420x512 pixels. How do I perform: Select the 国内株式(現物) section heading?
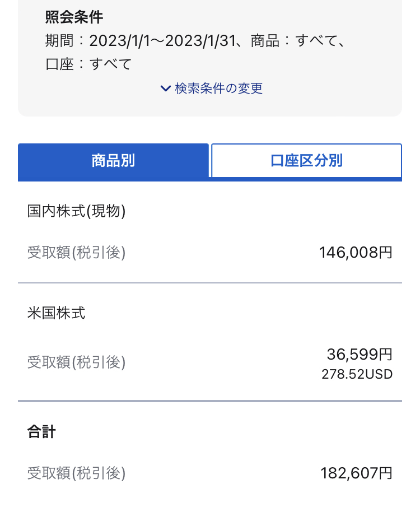(x=76, y=211)
